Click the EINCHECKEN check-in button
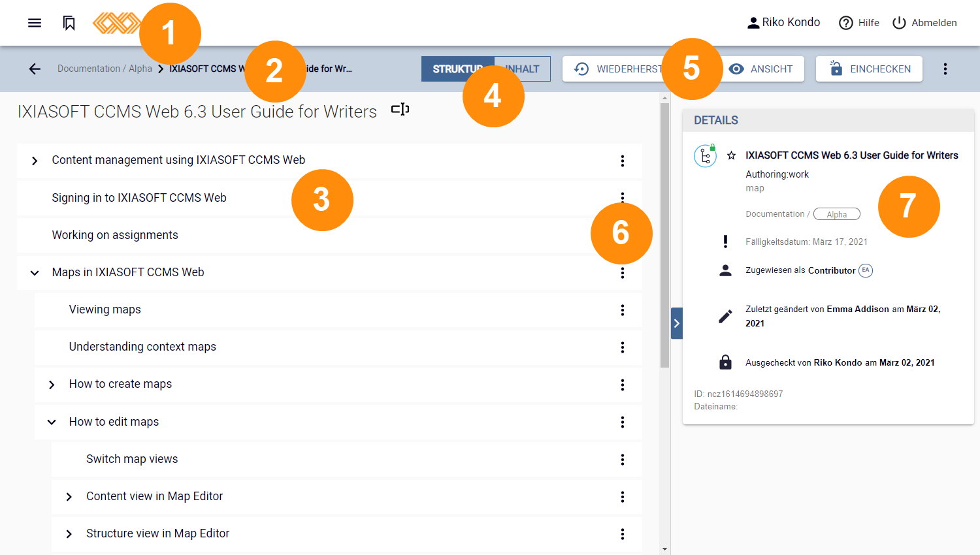The image size is (980, 555). [x=869, y=69]
